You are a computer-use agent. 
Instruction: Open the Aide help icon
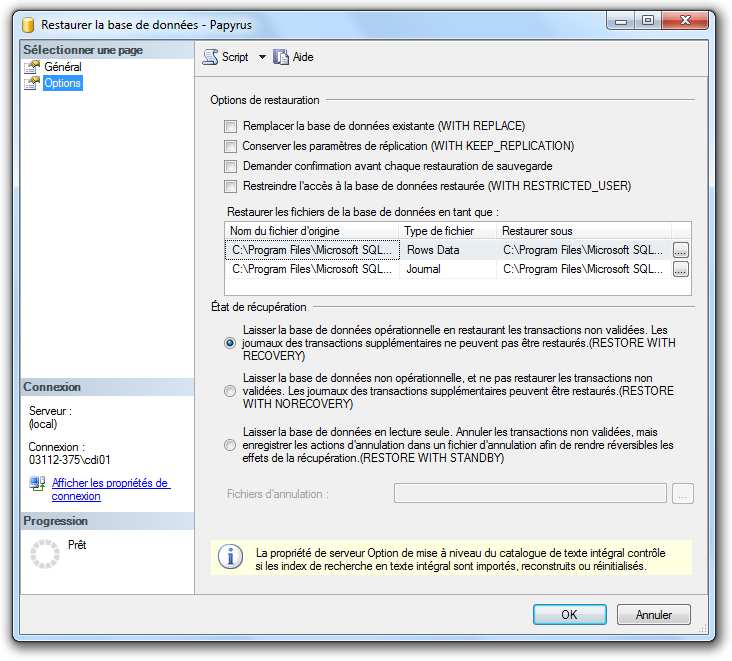(x=281, y=58)
